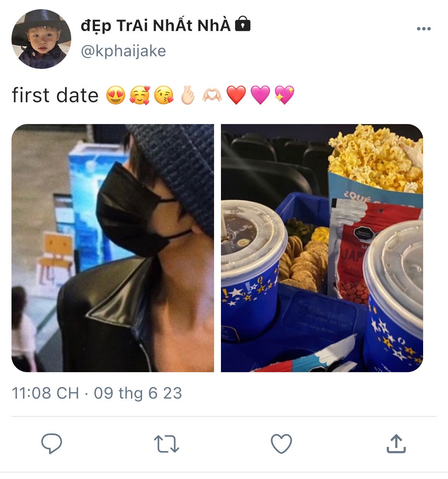Click the heart hands emoji
The height and width of the screenshot is (479, 448).
point(212,95)
